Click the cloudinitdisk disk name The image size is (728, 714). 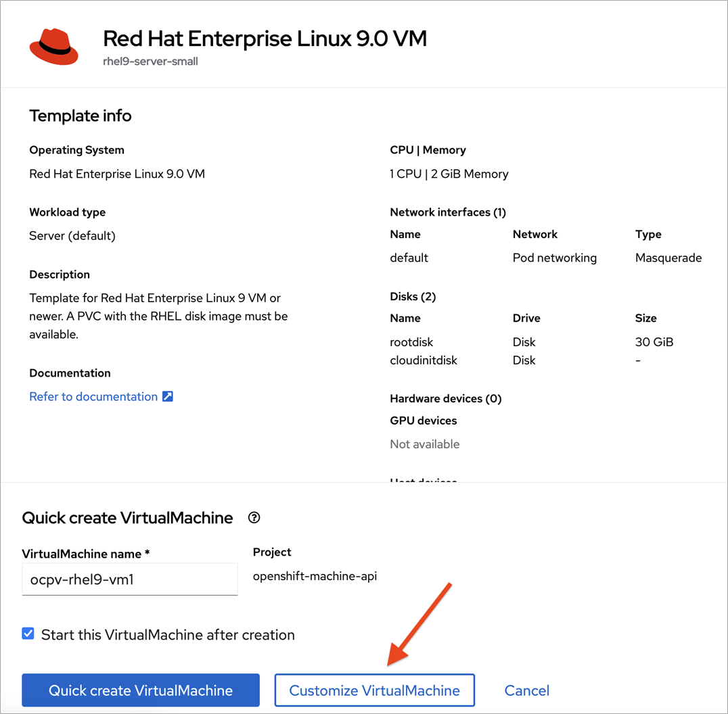(x=424, y=360)
